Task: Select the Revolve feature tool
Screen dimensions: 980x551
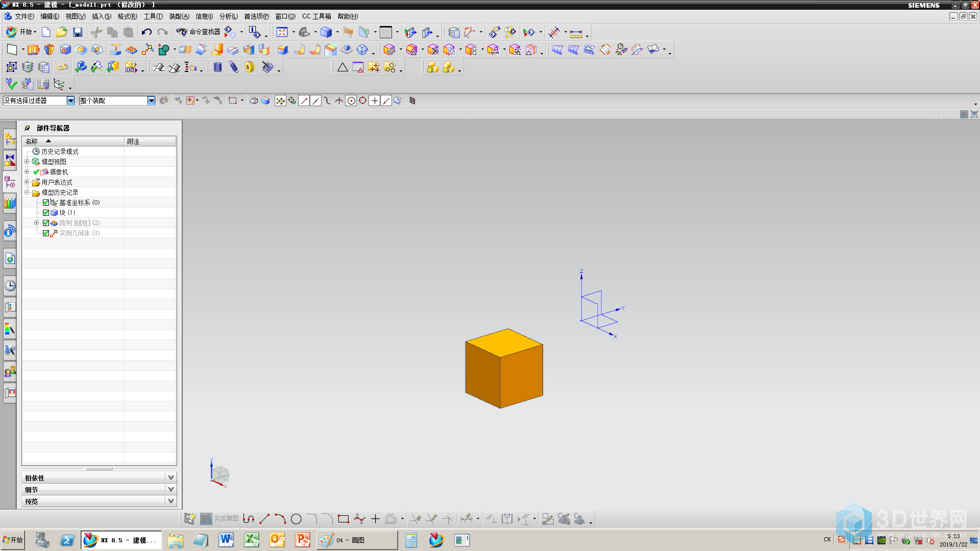Action: coord(49,49)
